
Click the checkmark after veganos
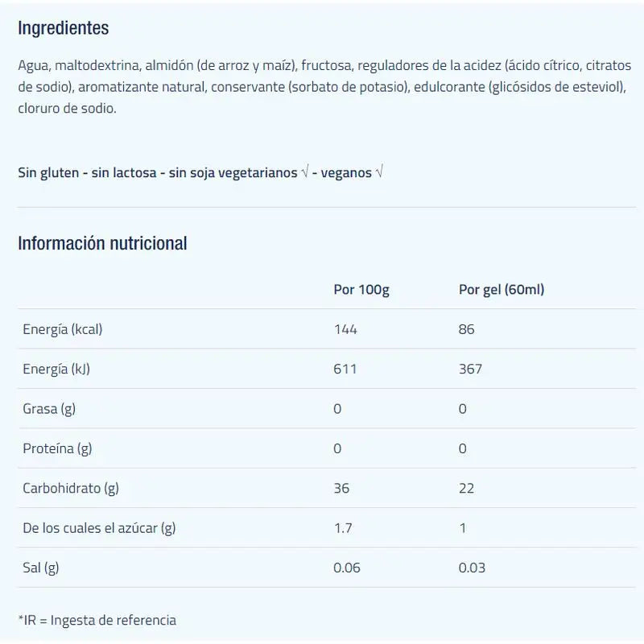[x=379, y=173]
